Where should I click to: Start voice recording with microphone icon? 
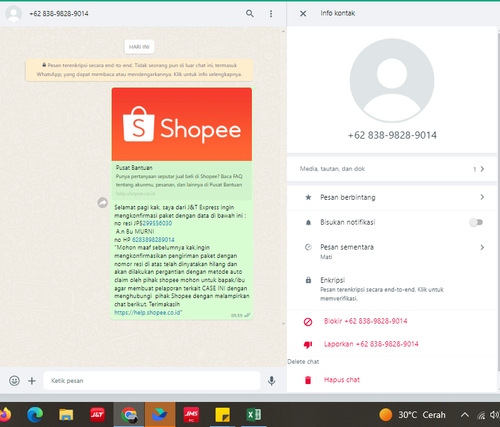272,381
